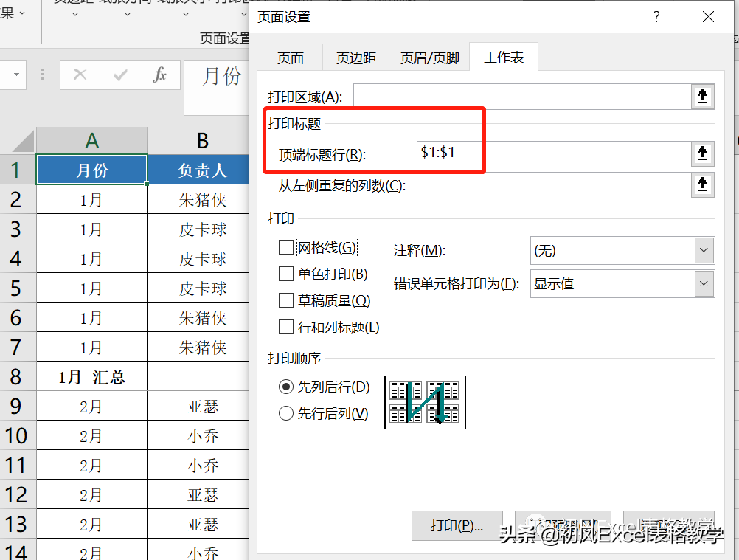
Task: Click cell B9 containing 亚瑟
Action: coord(198,406)
